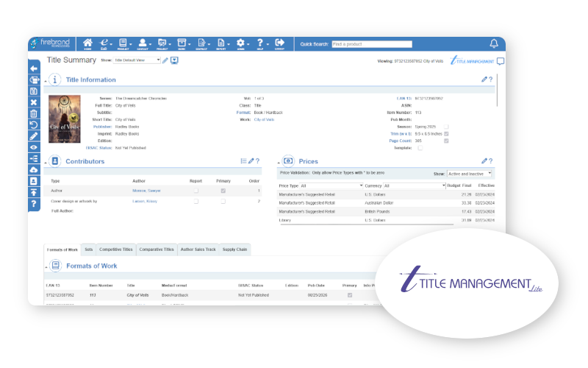Select the Formats of Work tab
This screenshot has width=588, height=368.
tap(62, 250)
